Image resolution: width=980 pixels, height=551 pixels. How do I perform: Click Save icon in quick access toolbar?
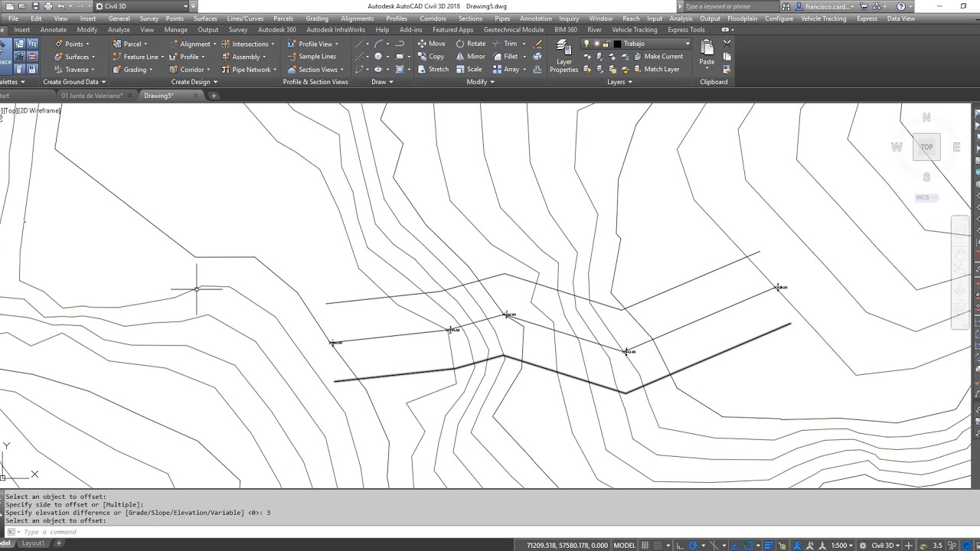click(x=34, y=6)
